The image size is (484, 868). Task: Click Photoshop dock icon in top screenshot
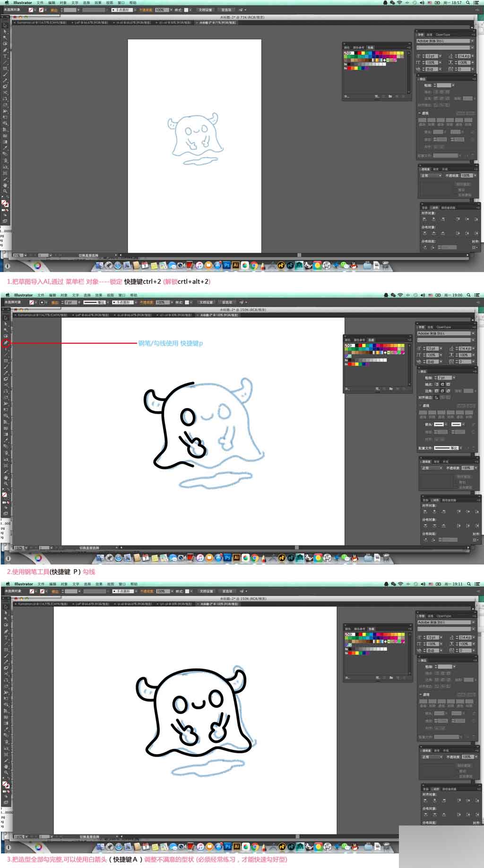pyautogui.click(x=227, y=265)
